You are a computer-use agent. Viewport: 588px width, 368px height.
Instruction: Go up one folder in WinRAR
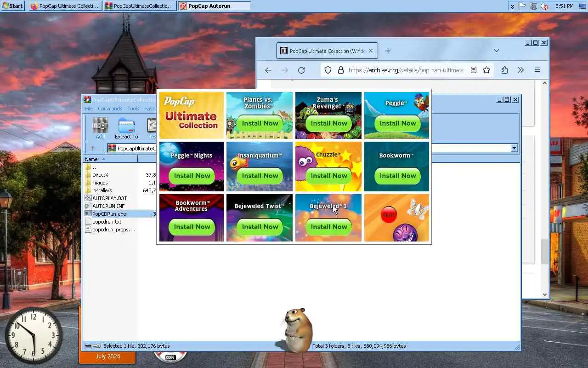coord(92,148)
